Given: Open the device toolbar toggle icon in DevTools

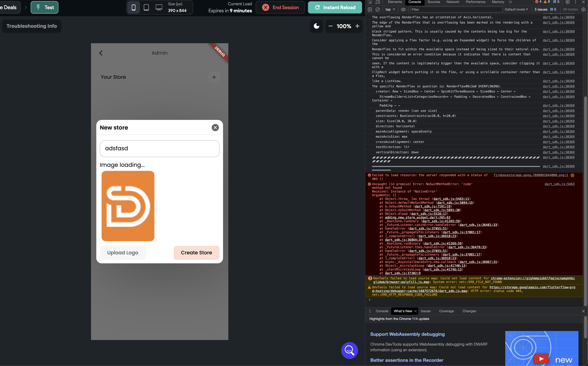Looking at the screenshot, I should tap(378, 2).
